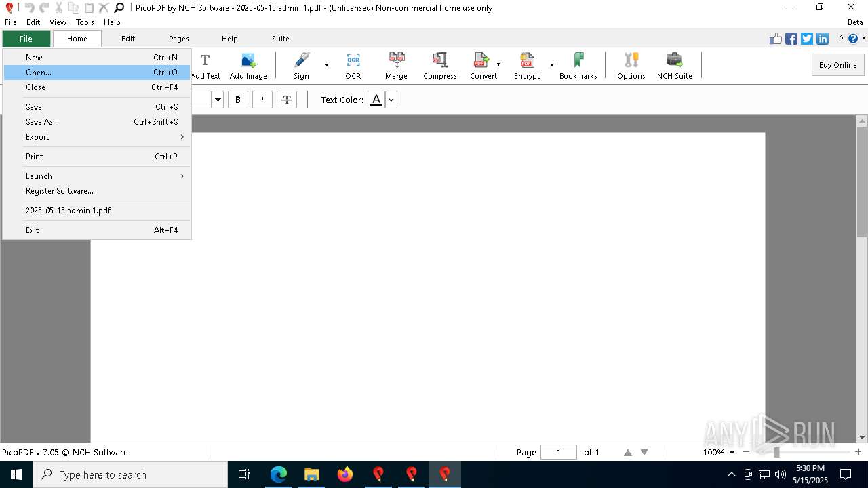The height and width of the screenshot is (488, 868).
Task: Click the Find magnifier icon
Action: [x=119, y=7]
